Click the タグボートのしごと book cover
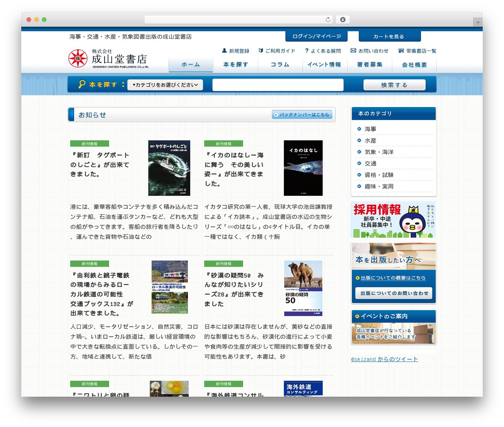 click(169, 168)
